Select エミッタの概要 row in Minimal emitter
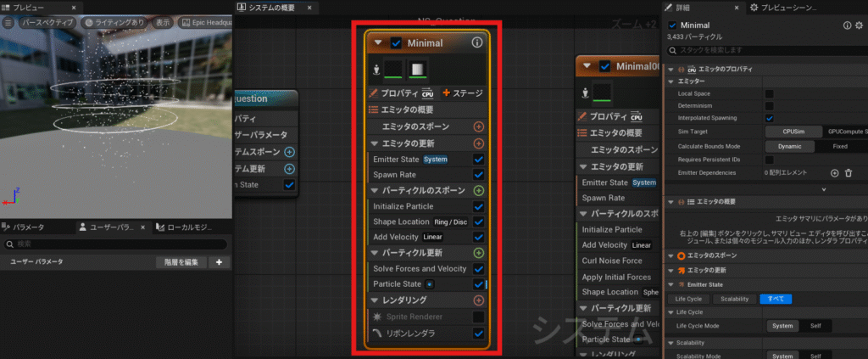 point(427,109)
